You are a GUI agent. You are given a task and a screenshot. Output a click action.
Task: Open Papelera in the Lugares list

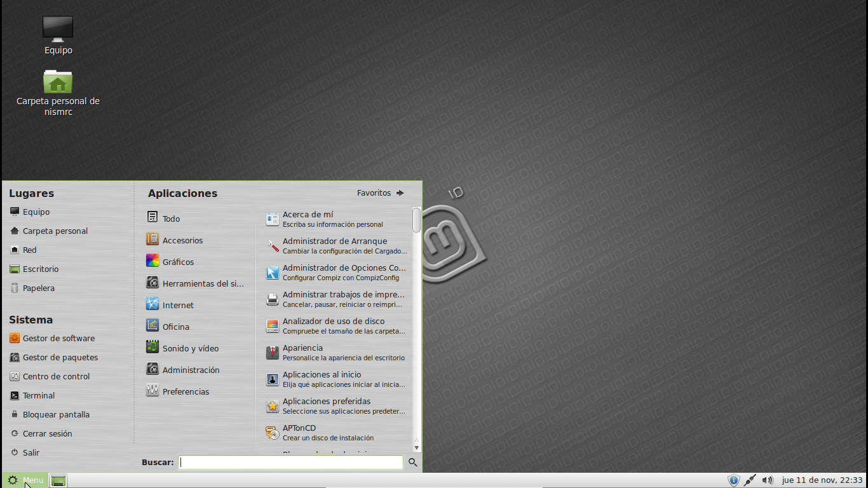click(38, 288)
